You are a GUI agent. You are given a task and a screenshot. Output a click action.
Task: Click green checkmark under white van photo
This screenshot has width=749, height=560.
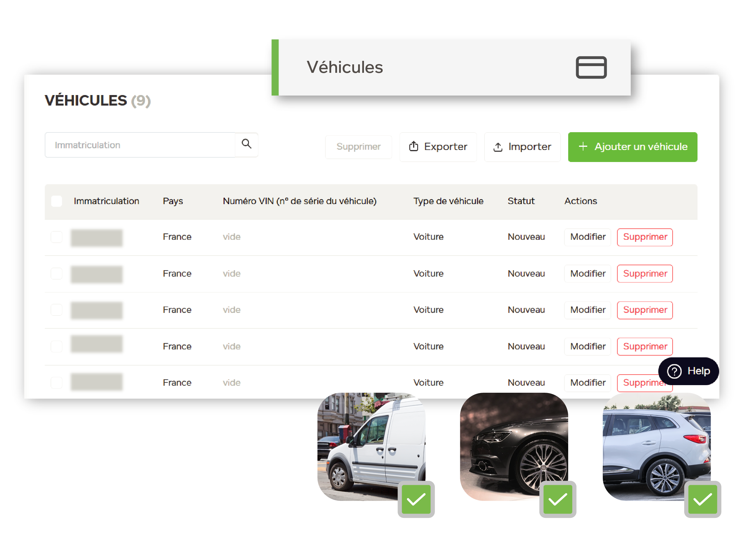[x=416, y=499]
